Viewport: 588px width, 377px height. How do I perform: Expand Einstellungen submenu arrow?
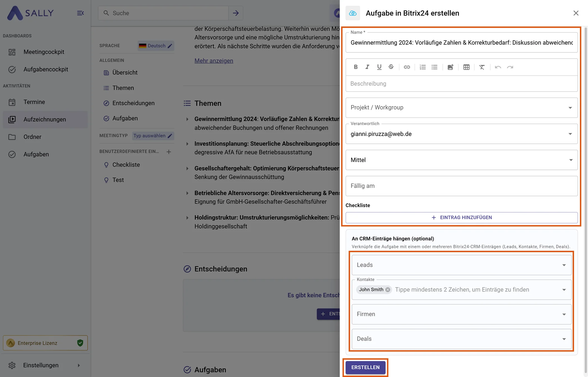(x=79, y=365)
